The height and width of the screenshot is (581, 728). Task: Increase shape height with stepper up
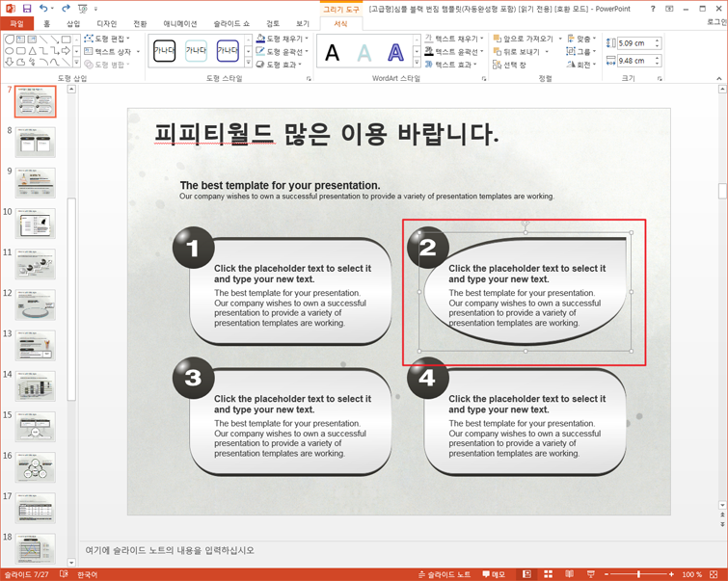pyautogui.click(x=658, y=40)
